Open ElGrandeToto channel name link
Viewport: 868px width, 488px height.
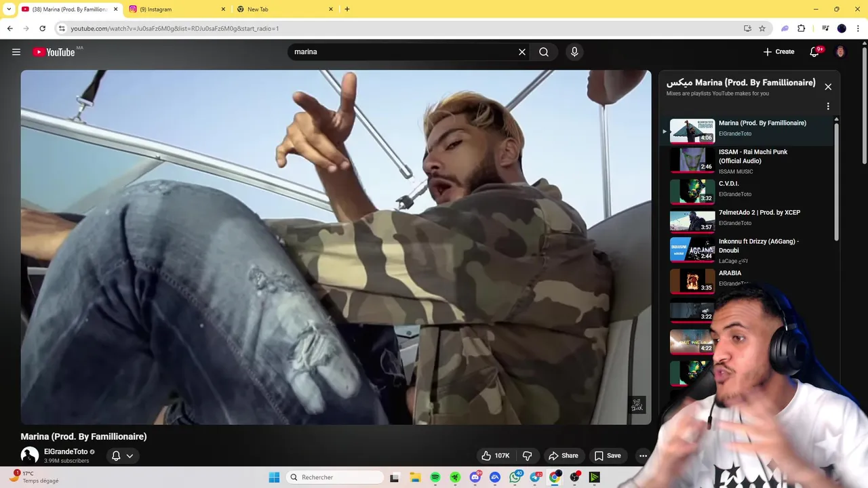(66, 451)
